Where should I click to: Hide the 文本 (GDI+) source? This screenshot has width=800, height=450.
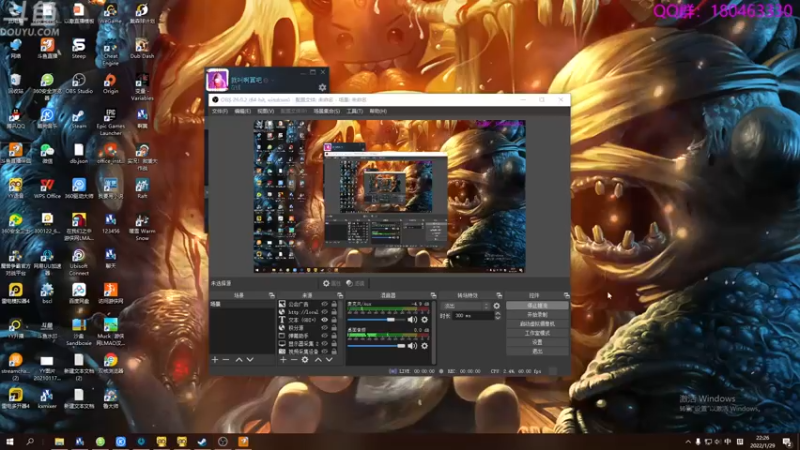click(x=324, y=320)
